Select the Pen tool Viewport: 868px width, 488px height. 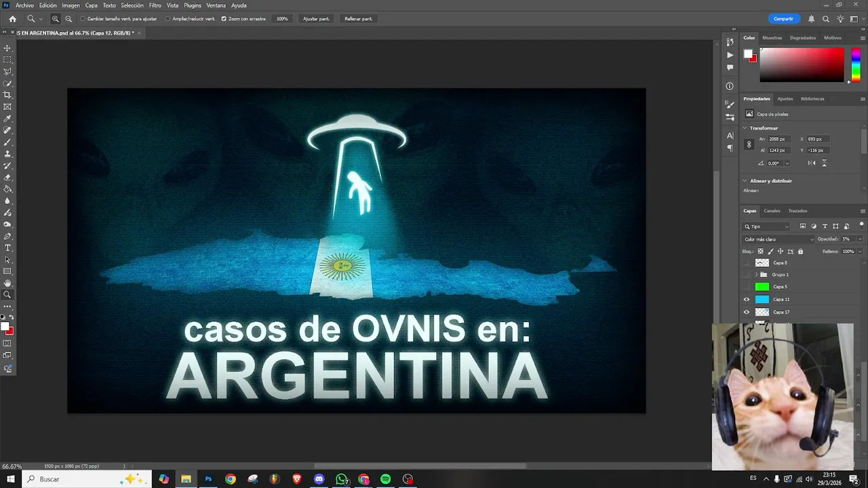click(x=7, y=237)
